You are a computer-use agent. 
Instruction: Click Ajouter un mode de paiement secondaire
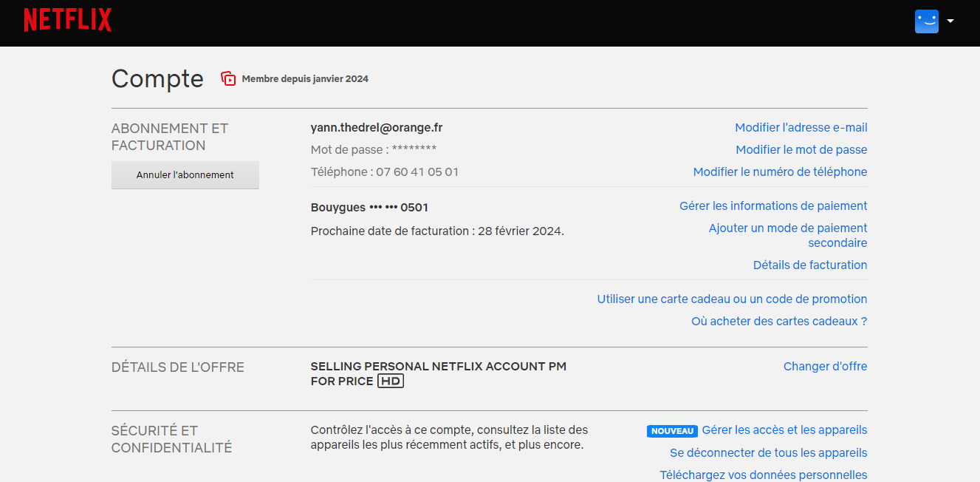tap(788, 236)
